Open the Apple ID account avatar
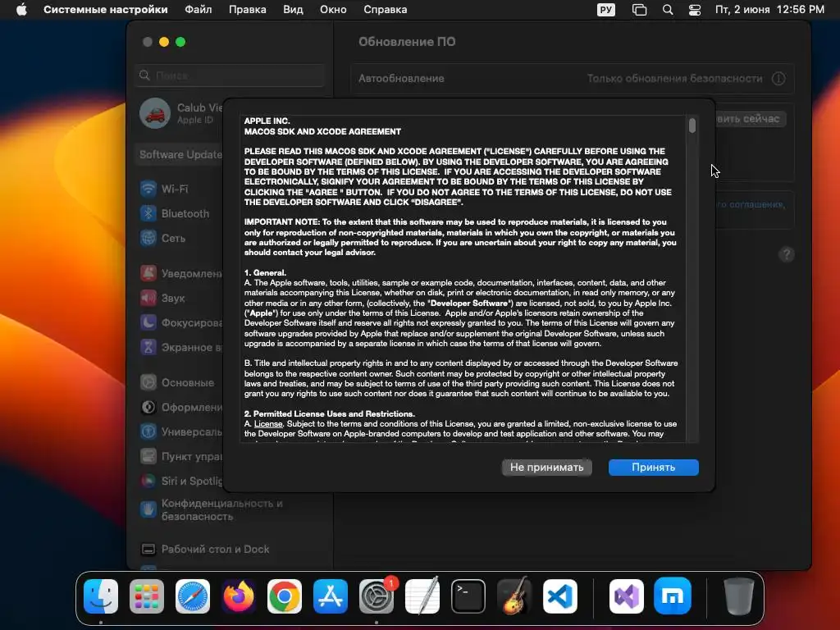The image size is (840, 630). point(155,113)
